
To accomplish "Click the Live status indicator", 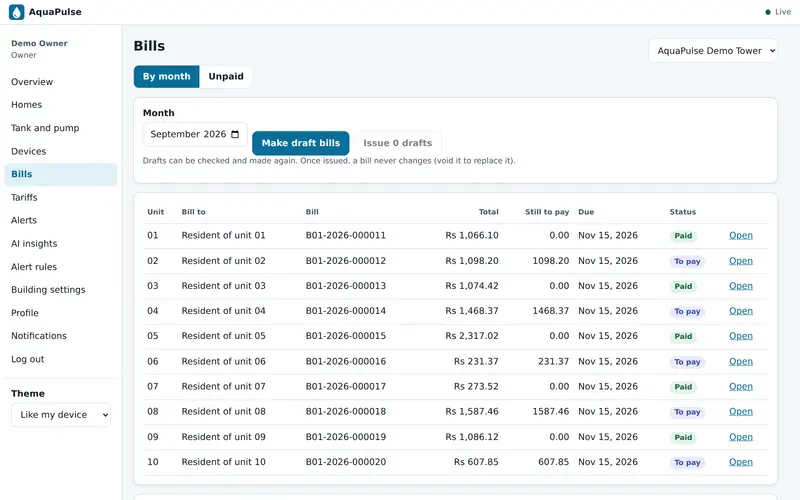I will (778, 12).
